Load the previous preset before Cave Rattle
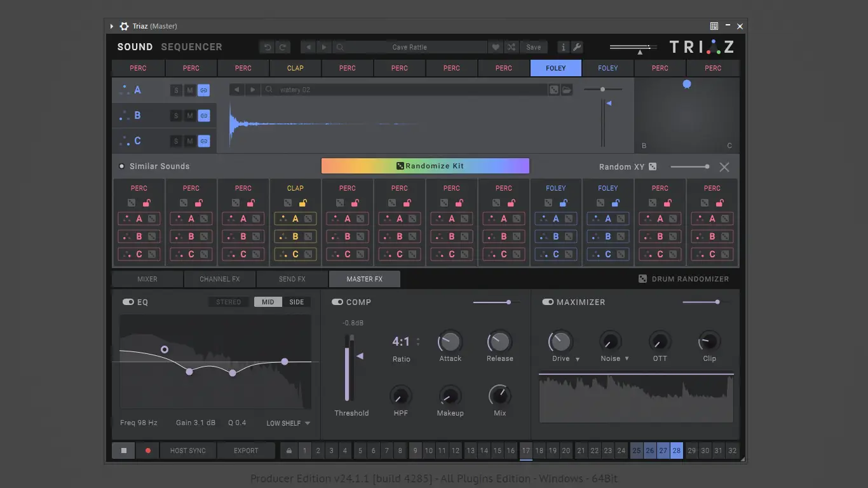The image size is (868, 488). tap(309, 47)
